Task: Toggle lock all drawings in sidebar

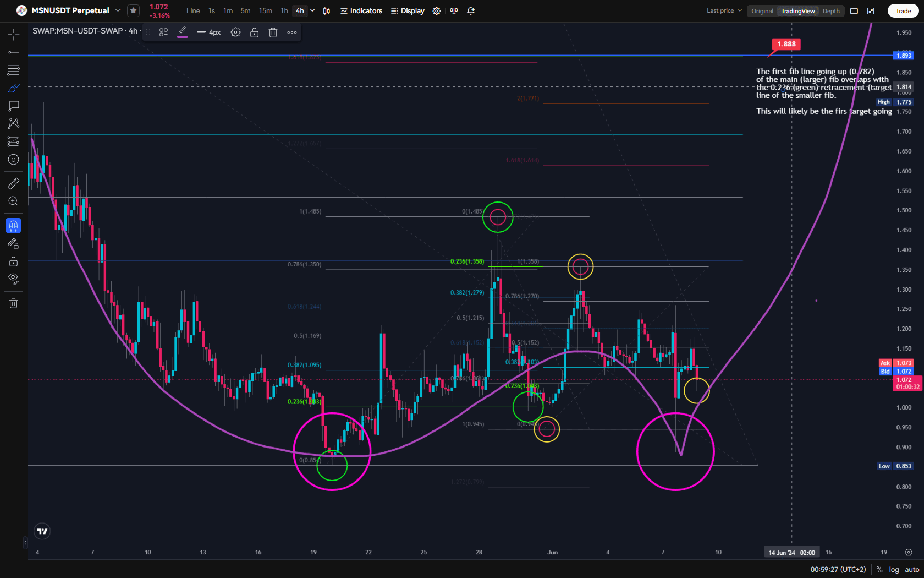Action: 14,261
